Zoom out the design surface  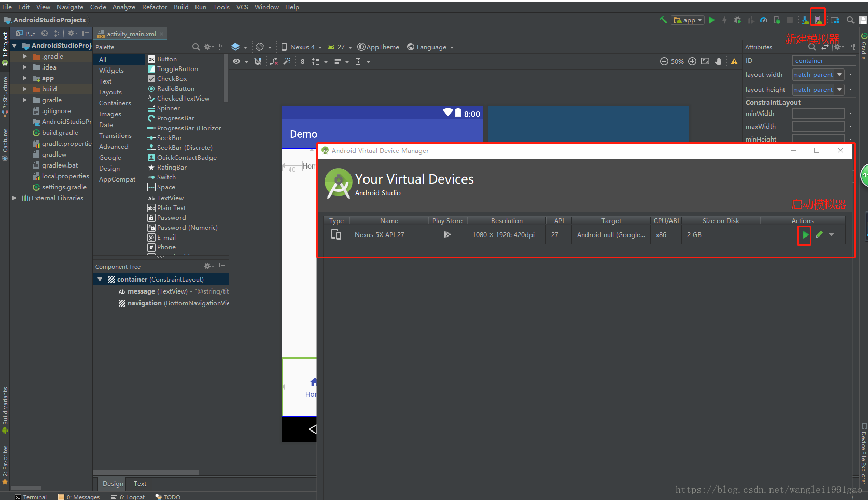pyautogui.click(x=664, y=61)
